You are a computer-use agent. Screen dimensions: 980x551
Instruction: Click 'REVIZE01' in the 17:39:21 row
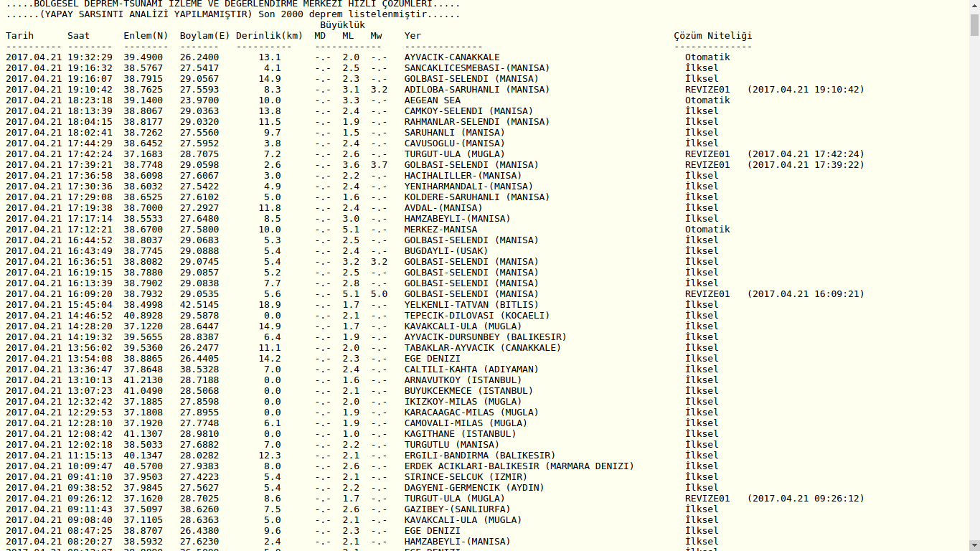707,165
